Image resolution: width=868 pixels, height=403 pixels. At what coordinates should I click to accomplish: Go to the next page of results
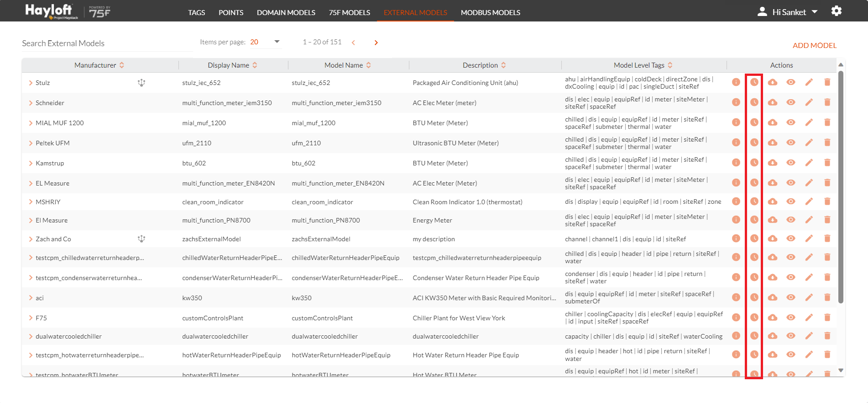coord(376,42)
